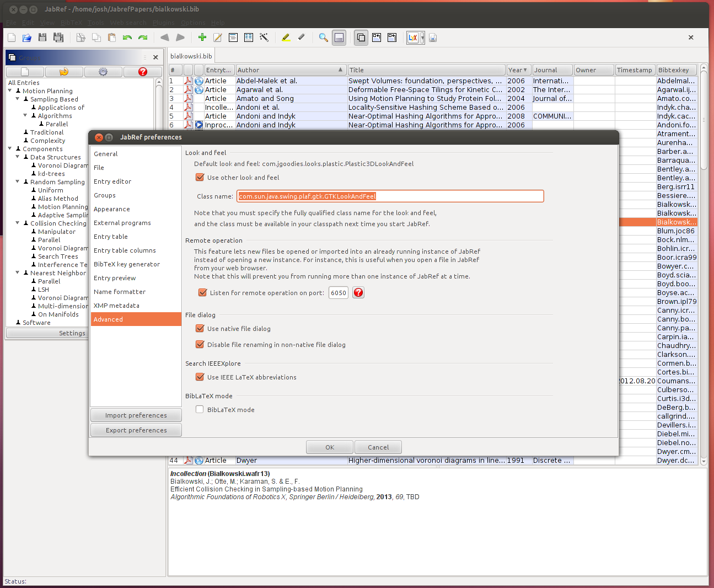Click the Settings button under groups tree
Screen dimensions: 714x588
(72, 333)
